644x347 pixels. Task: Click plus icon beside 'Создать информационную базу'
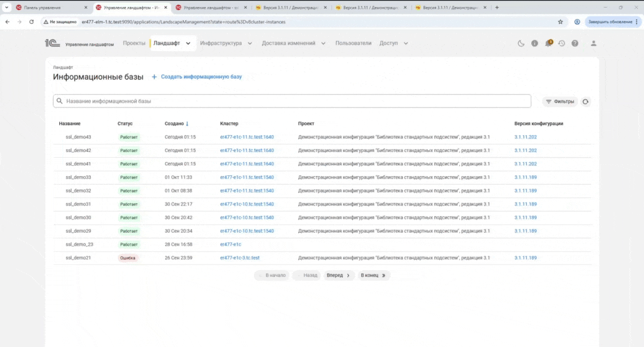154,77
